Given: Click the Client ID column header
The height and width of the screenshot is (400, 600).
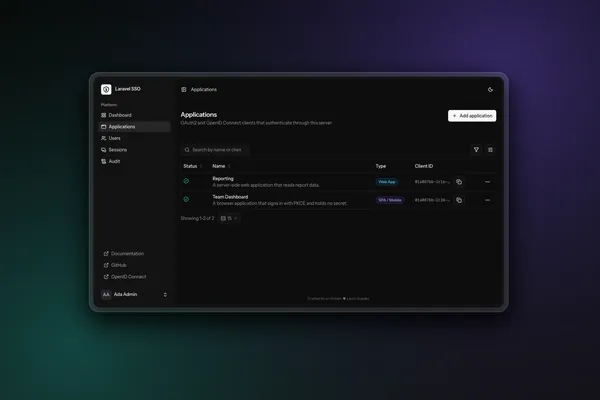Looking at the screenshot, I should point(424,166).
